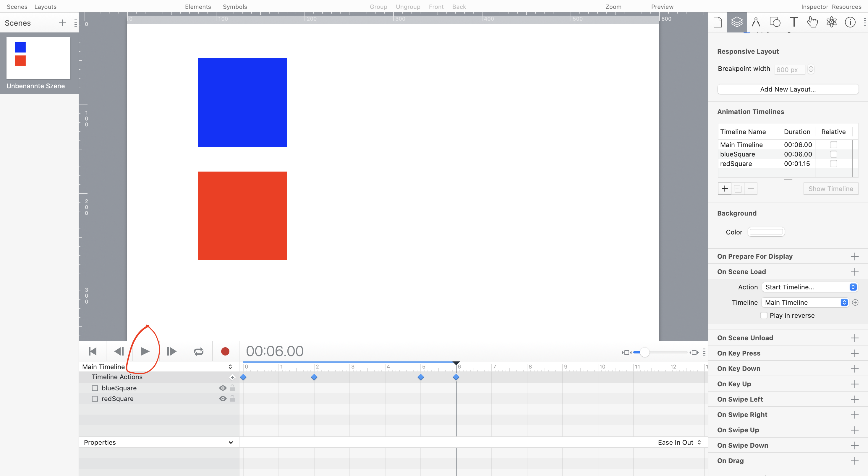This screenshot has width=868, height=476.
Task: Jump to timeline start button
Action: (92, 351)
